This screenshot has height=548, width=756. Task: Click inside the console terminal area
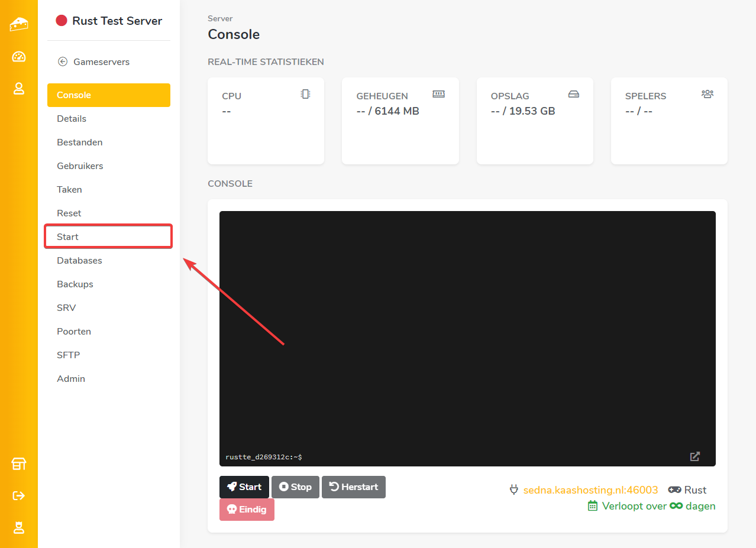click(467, 331)
